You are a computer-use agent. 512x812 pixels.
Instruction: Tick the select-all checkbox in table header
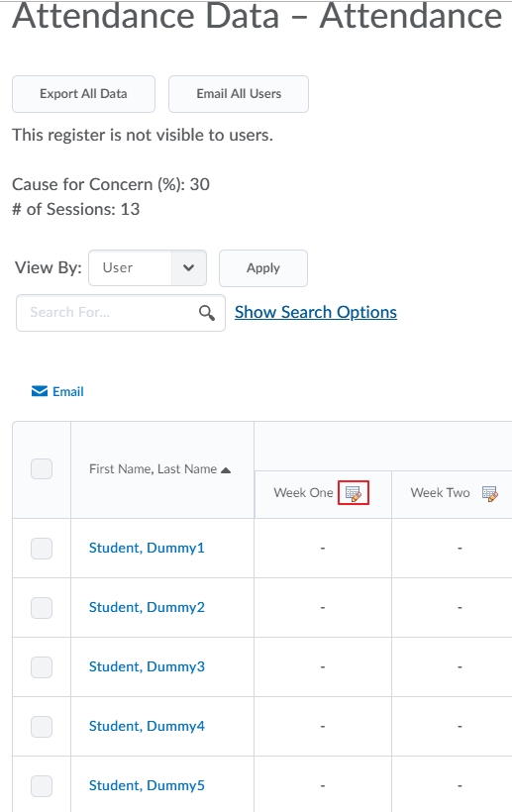(x=42, y=468)
